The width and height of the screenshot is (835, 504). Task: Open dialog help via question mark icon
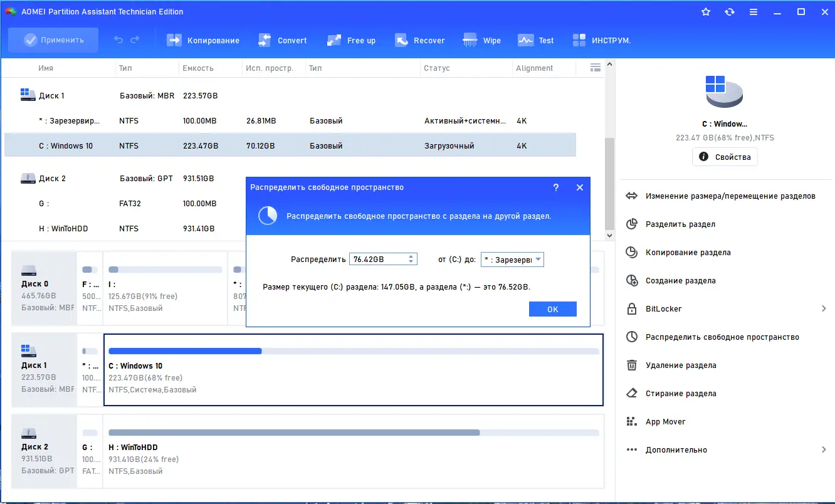pos(555,187)
